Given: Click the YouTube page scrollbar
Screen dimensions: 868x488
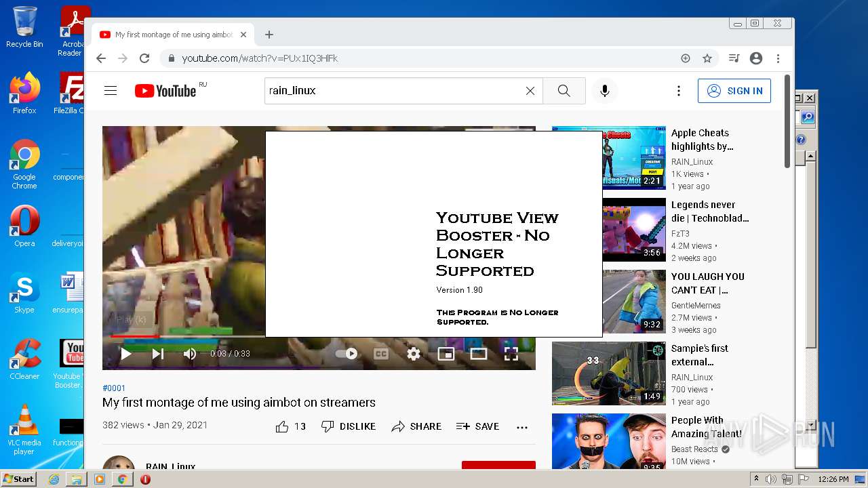Looking at the screenshot, I should 787,122.
